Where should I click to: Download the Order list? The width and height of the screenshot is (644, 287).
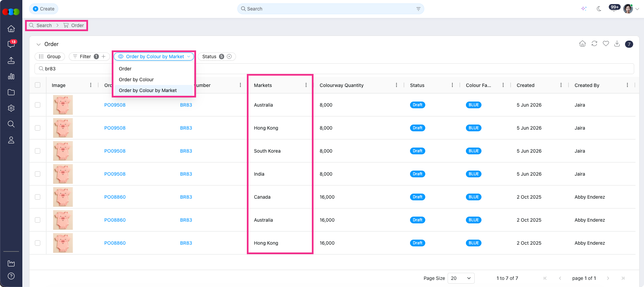point(617,44)
